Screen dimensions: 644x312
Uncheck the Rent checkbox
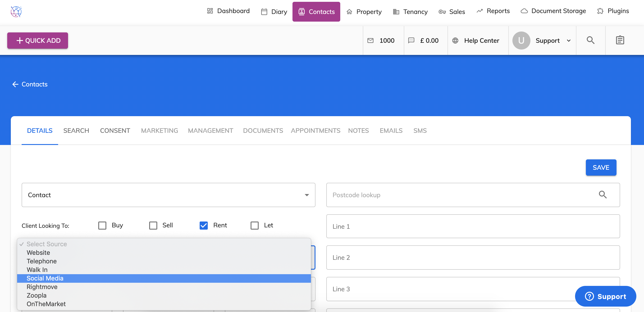click(203, 225)
